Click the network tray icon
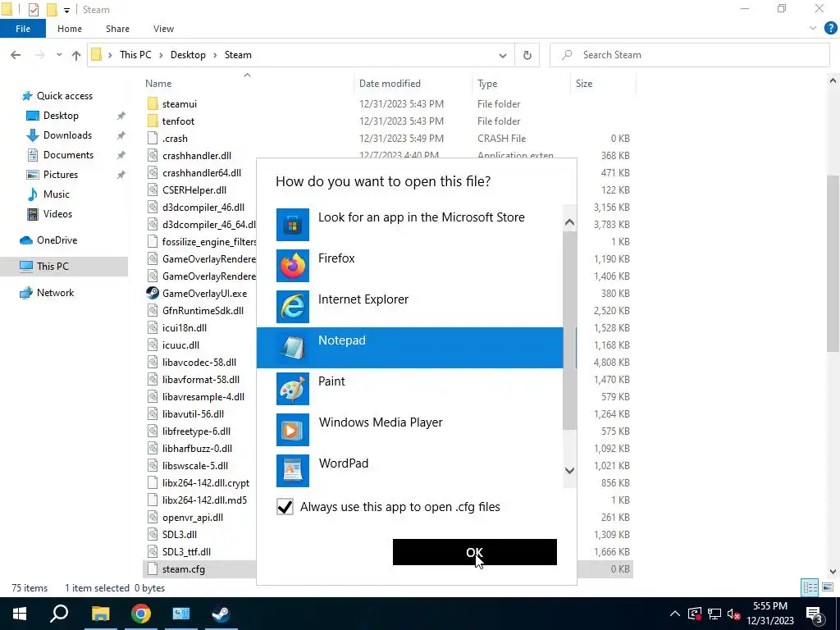Screen dimensions: 840x630 [714, 614]
